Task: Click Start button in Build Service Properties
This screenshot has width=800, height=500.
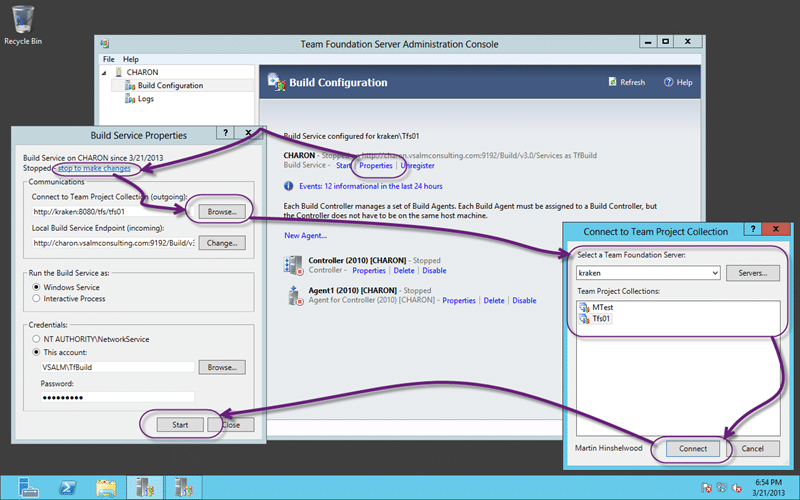Action: click(x=180, y=424)
